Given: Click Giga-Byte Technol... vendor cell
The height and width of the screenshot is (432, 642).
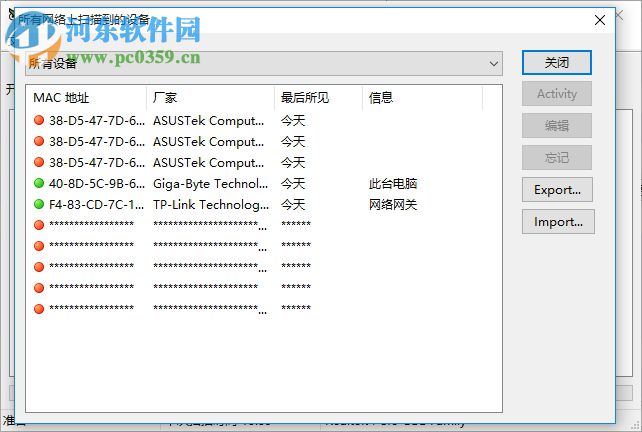Looking at the screenshot, I should [x=210, y=184].
